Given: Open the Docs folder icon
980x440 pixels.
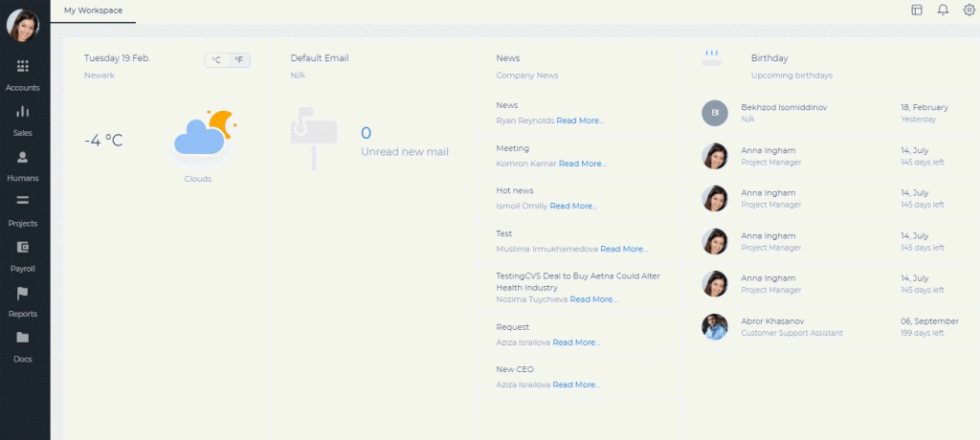Looking at the screenshot, I should tap(23, 338).
